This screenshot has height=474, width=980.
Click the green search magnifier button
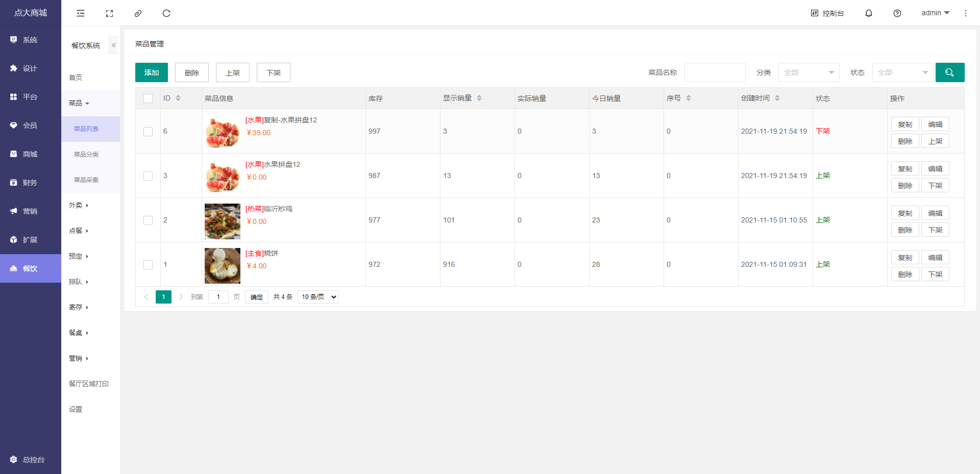(949, 72)
